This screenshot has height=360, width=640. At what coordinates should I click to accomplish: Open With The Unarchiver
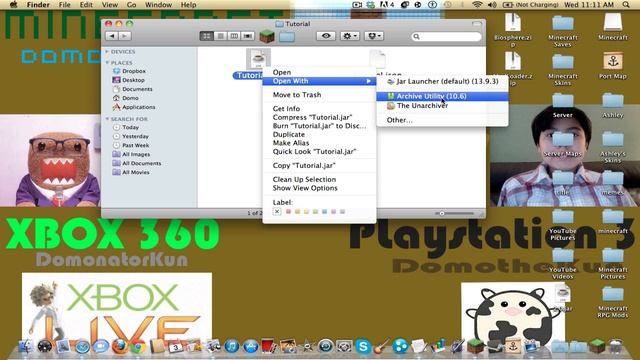pos(442,105)
